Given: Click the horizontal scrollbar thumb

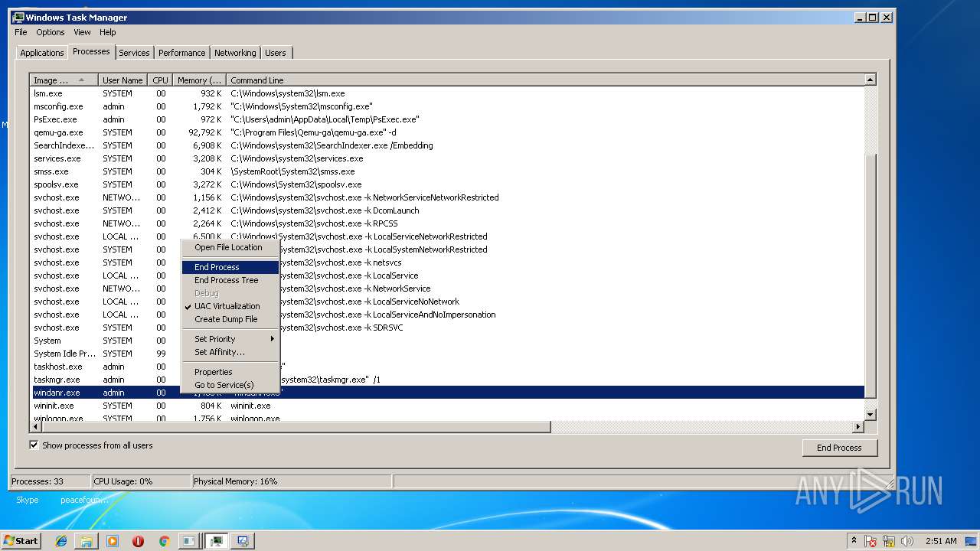Looking at the screenshot, I should (x=296, y=427).
